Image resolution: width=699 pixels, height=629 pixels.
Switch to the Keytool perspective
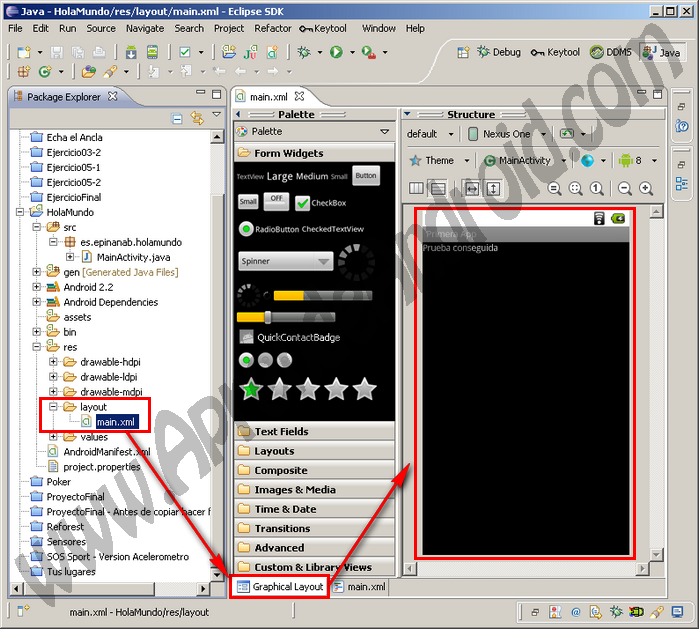click(555, 53)
